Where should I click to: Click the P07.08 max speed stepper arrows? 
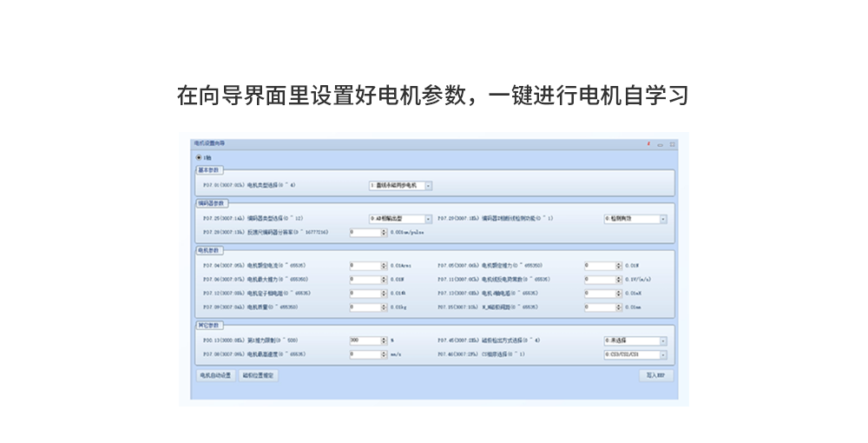[384, 354]
